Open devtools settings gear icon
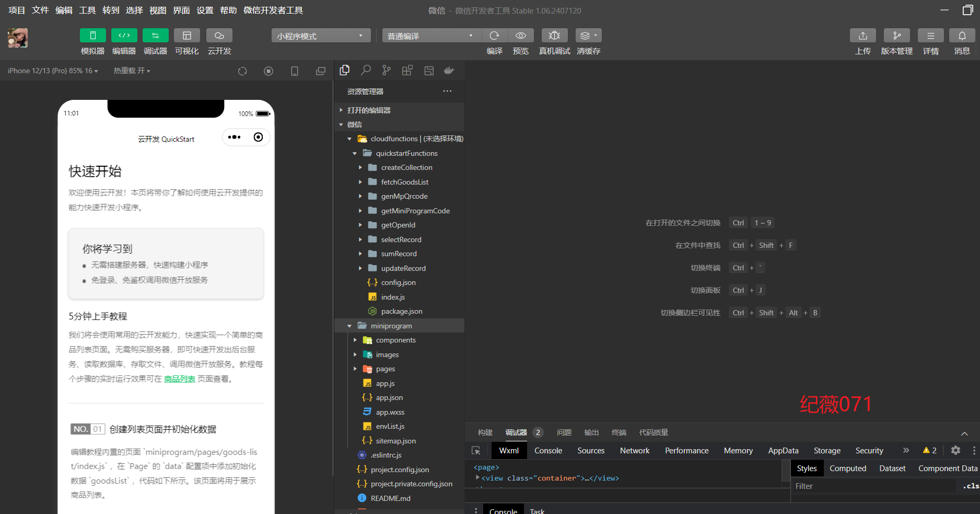980x514 pixels. [955, 450]
